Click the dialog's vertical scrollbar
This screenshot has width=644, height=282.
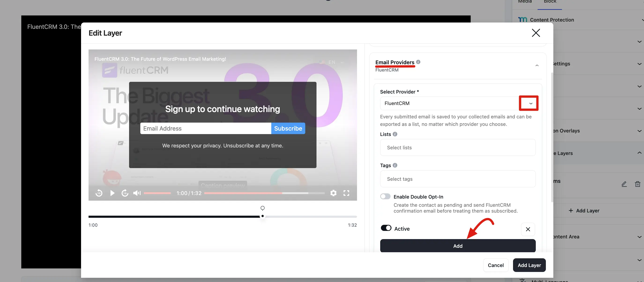(552, 137)
